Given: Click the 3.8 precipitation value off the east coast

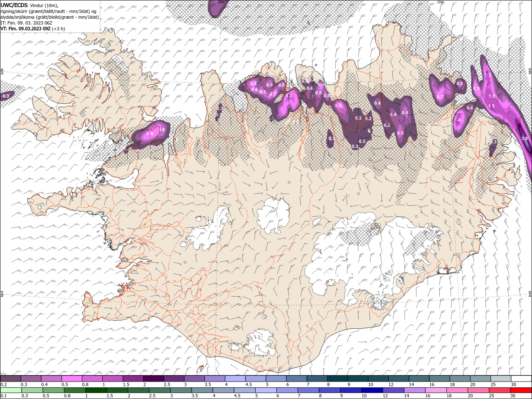Looking at the screenshot, I should [524, 138].
